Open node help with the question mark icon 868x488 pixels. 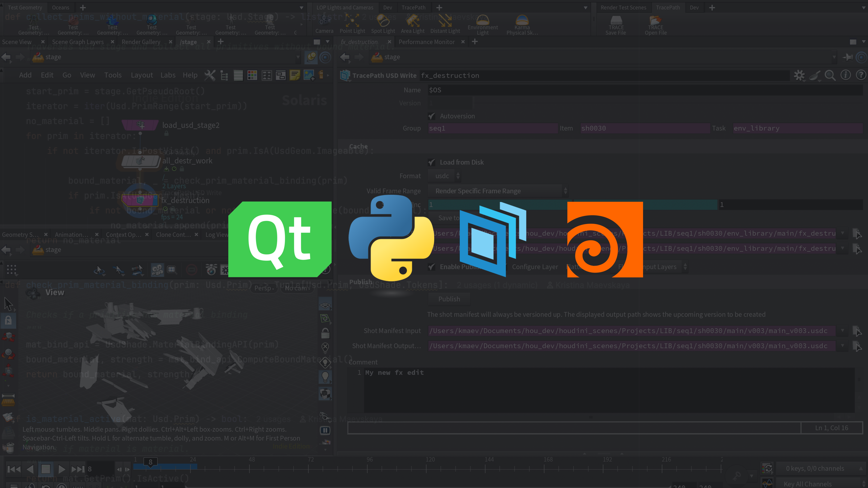coord(861,75)
